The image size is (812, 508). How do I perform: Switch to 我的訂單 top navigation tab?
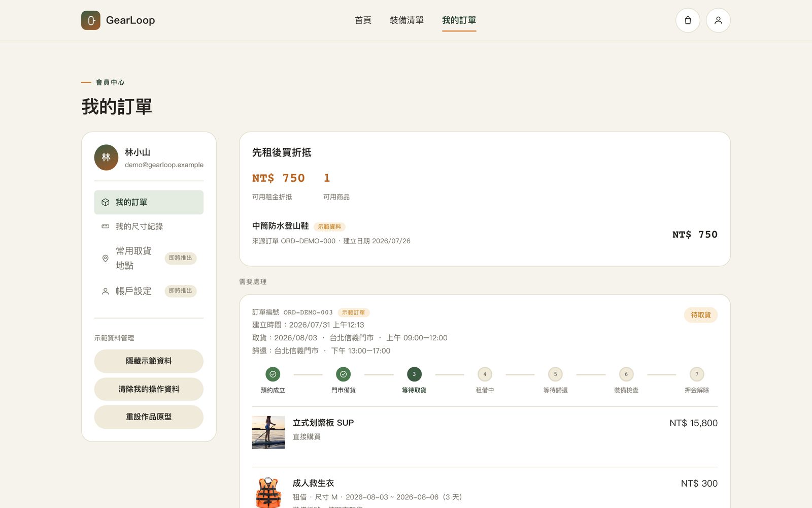pyautogui.click(x=459, y=20)
